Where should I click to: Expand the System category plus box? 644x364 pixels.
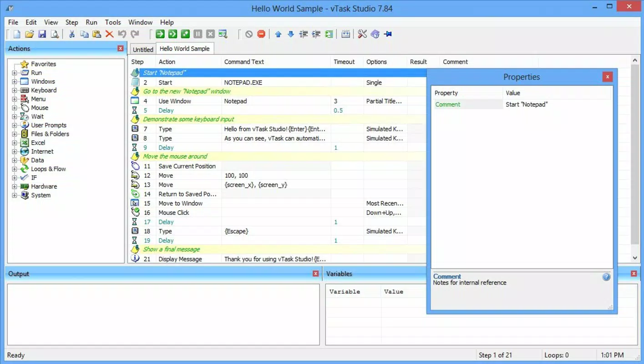(15, 195)
